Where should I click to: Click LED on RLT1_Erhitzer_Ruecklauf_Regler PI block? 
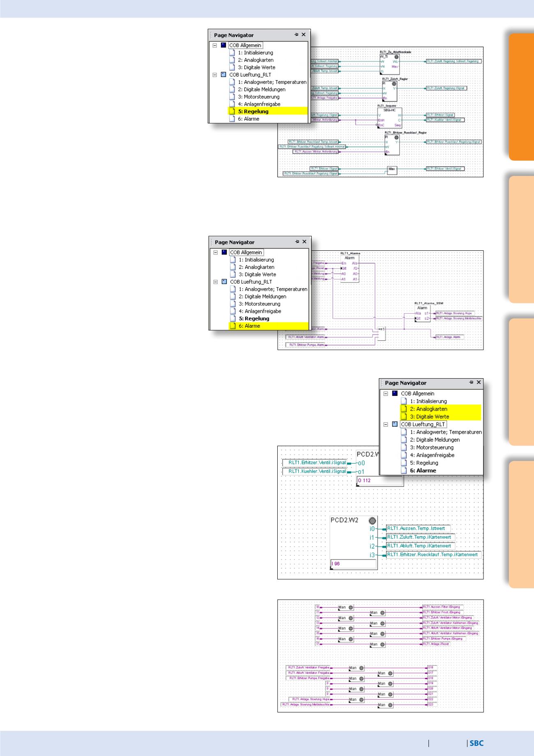396,138
